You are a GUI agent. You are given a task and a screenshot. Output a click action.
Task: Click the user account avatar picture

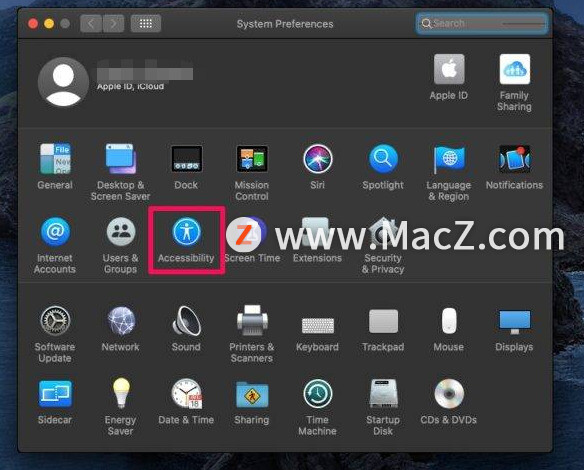[63, 82]
